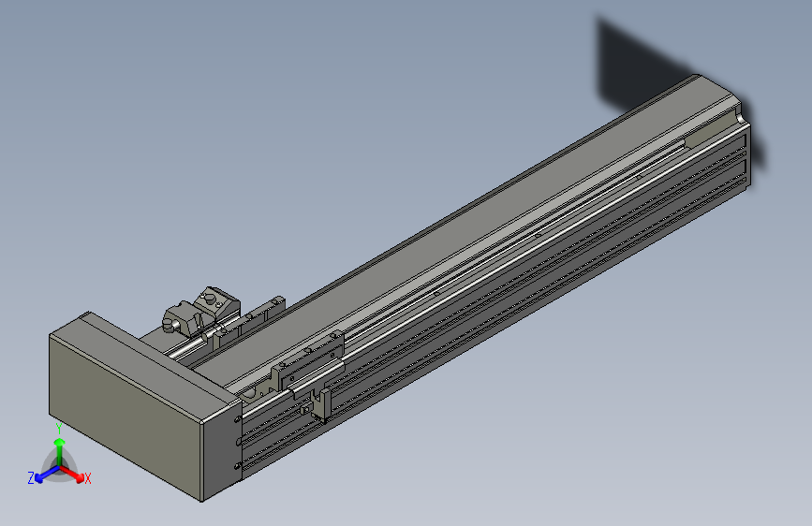Select the far end cap of actuator

coord(745,140)
